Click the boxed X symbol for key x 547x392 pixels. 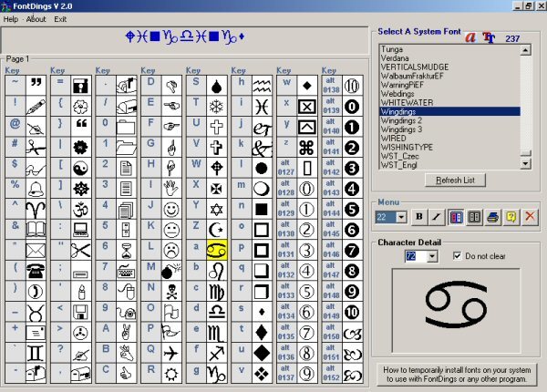click(x=307, y=106)
